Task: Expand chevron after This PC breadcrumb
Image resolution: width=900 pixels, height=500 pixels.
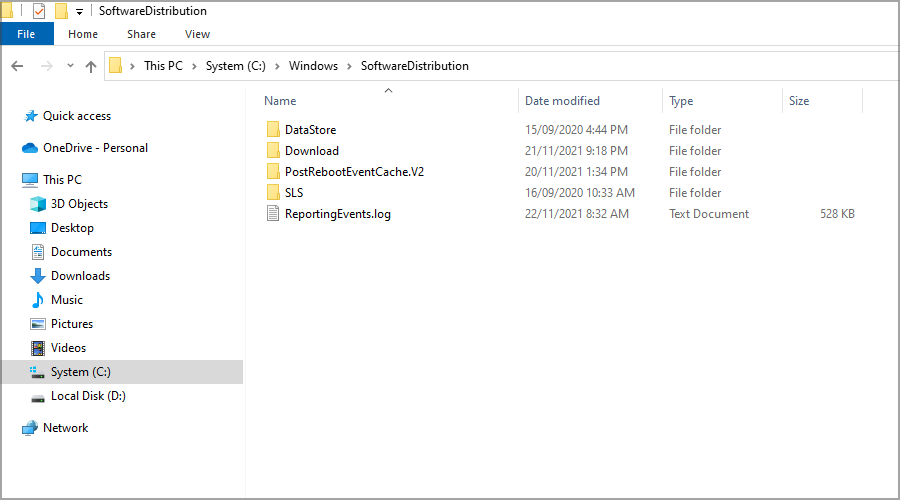Action: pos(194,67)
